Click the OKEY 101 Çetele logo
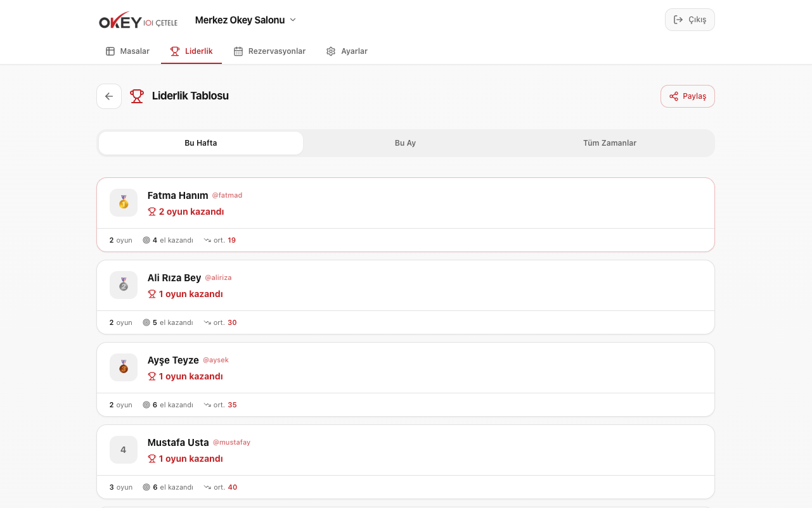 coord(138,21)
